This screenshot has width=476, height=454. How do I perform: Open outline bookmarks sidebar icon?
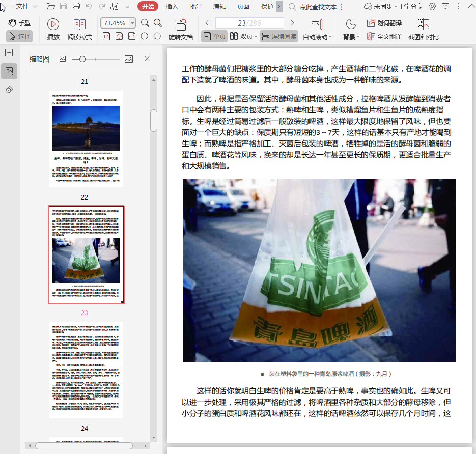coord(9,53)
